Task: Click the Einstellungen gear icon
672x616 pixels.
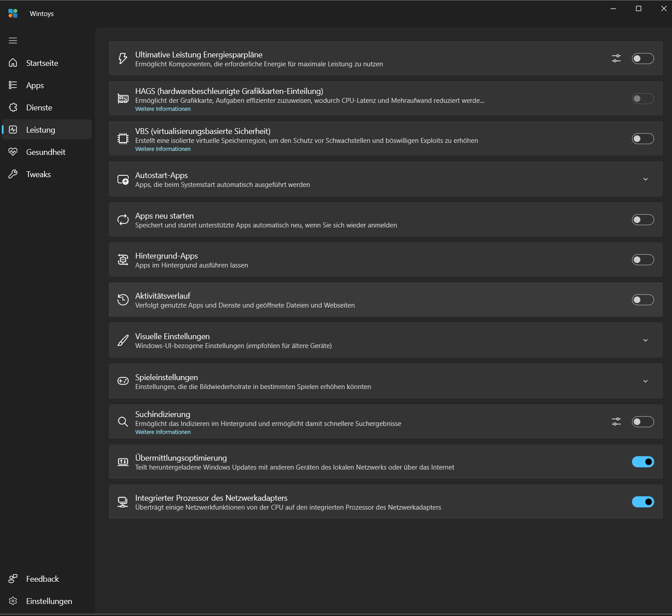Action: [x=13, y=601]
